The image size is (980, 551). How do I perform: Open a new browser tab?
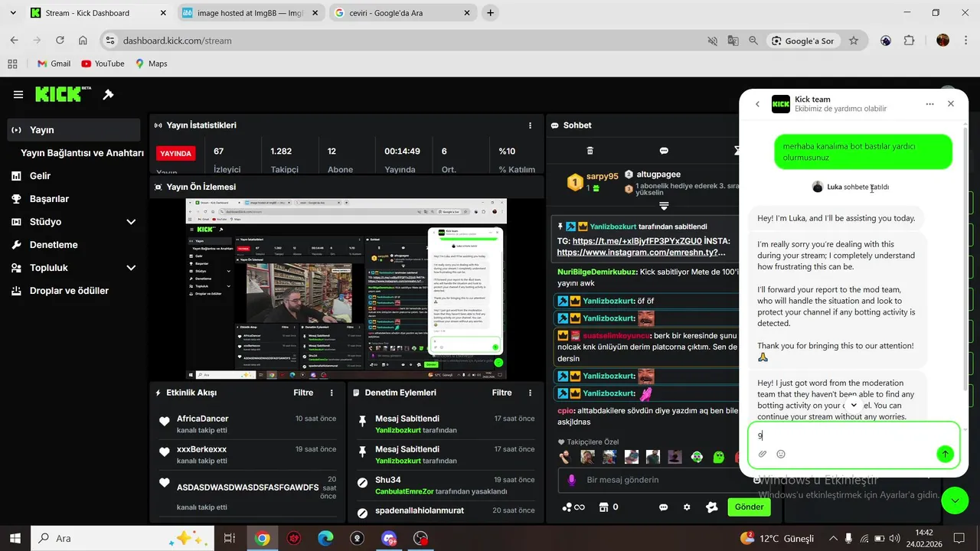(490, 13)
